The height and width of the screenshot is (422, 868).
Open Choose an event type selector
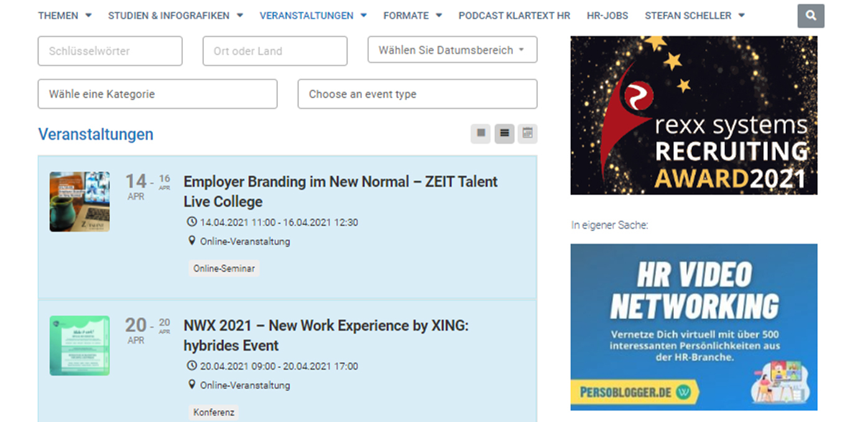[x=417, y=94]
